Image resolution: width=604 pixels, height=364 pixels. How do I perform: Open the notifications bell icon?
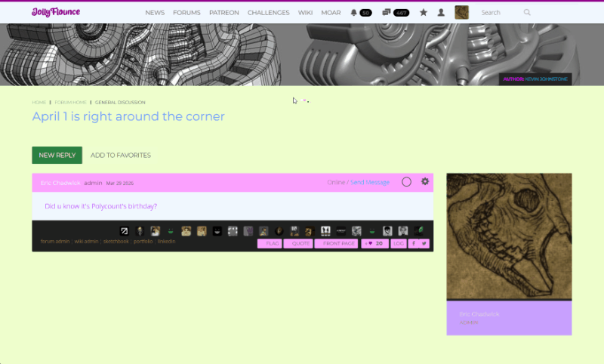click(354, 13)
